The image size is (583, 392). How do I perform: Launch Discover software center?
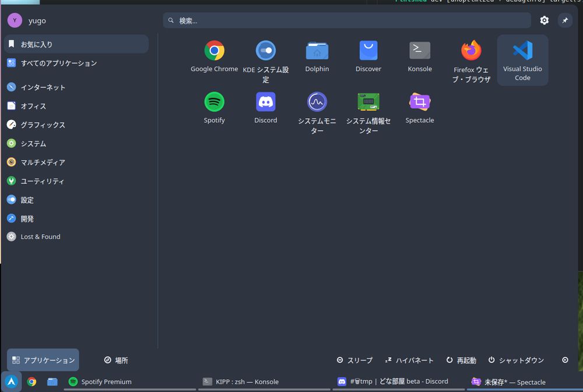(x=368, y=56)
